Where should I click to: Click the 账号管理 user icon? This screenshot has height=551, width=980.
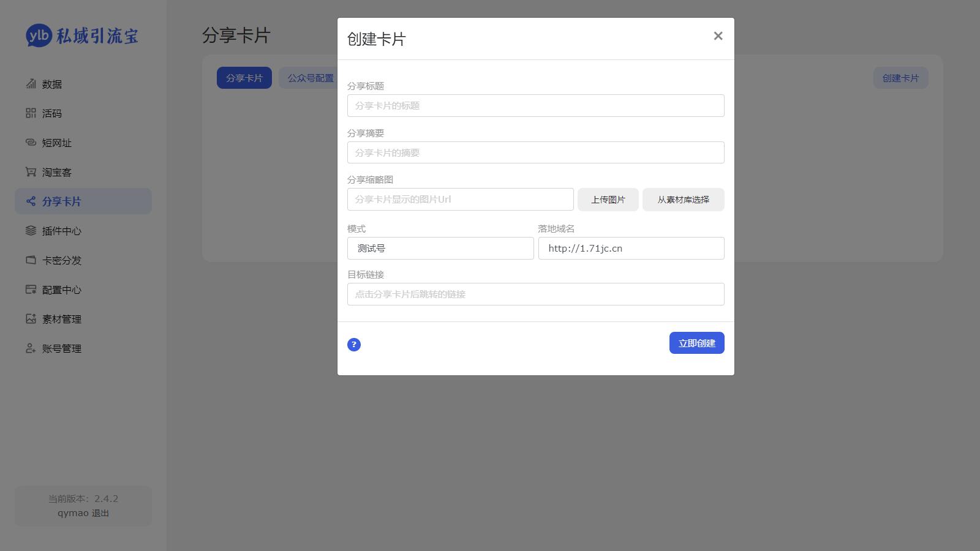[x=31, y=348]
